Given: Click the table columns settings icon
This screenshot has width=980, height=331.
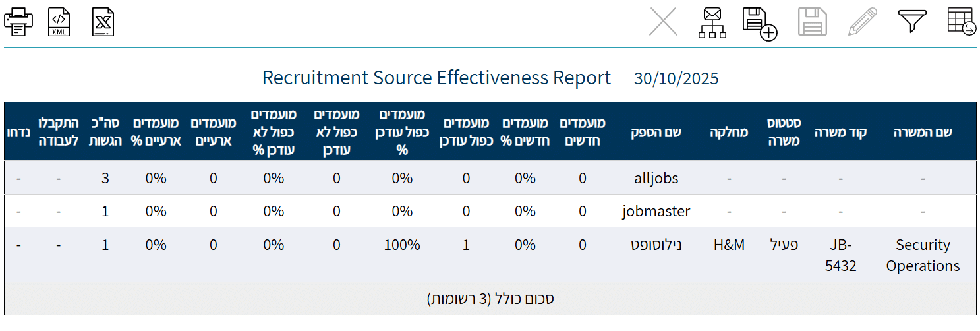Looking at the screenshot, I should (962, 22).
